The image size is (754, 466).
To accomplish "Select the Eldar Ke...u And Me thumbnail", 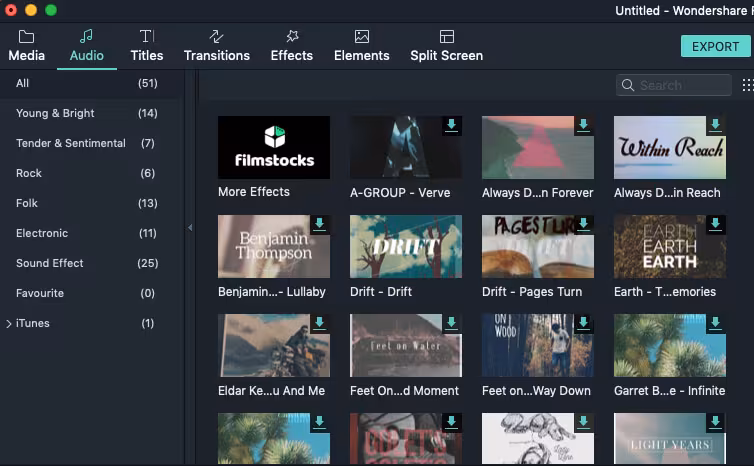I will [274, 345].
